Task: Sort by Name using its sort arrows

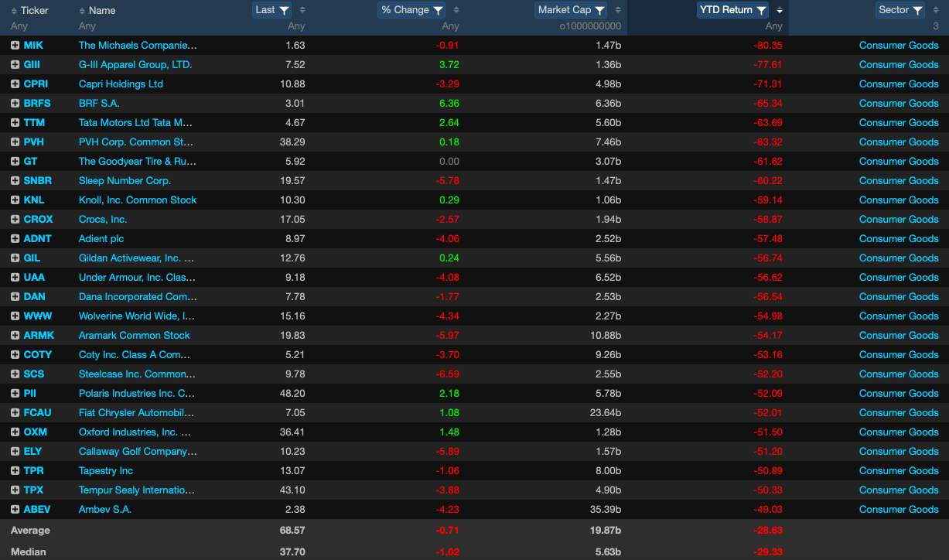Action: click(x=83, y=10)
